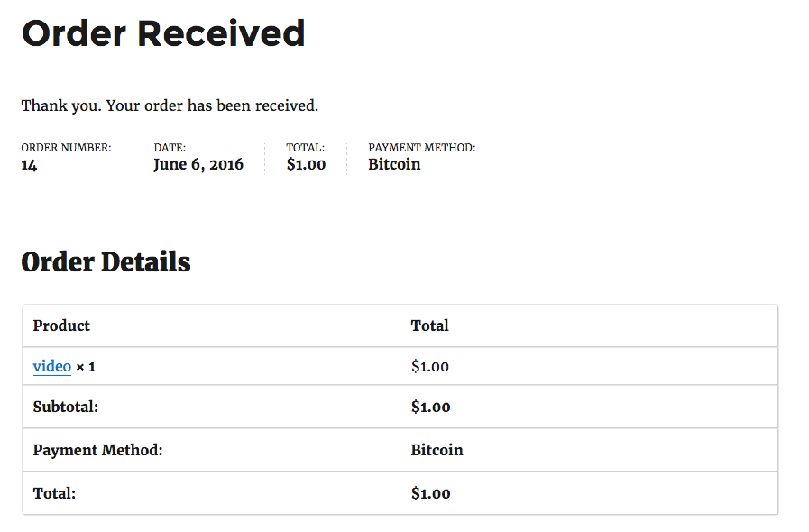The image size is (809, 532).
Task: Click the Subtotal: row label
Action: (x=66, y=408)
